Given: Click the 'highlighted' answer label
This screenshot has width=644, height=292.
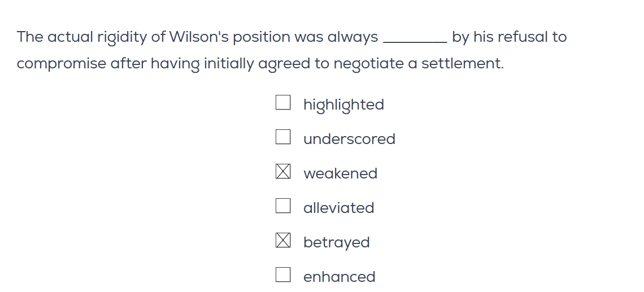Looking at the screenshot, I should tap(343, 105).
